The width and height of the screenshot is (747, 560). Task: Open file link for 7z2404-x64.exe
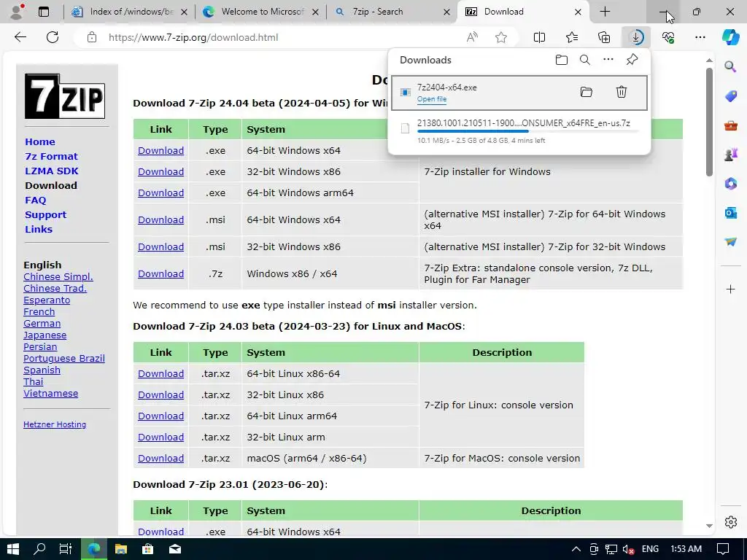pos(432,99)
